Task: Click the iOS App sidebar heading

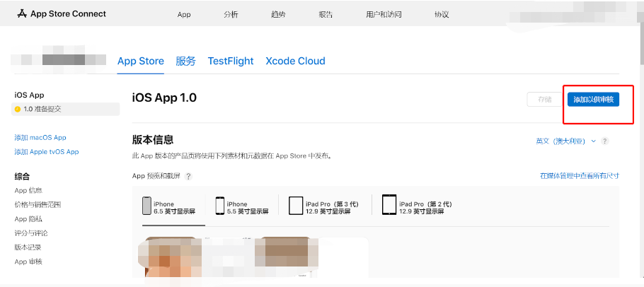Action: click(x=29, y=95)
